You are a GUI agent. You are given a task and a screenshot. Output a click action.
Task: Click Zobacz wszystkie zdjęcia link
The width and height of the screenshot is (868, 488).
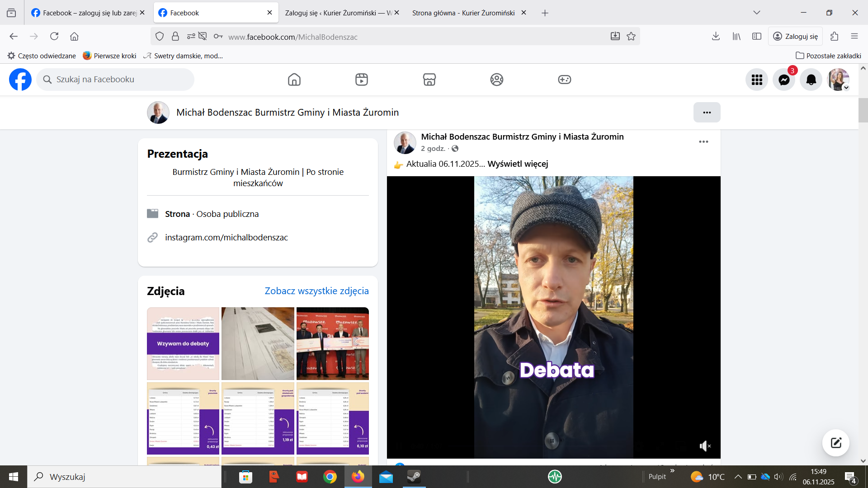click(316, 291)
